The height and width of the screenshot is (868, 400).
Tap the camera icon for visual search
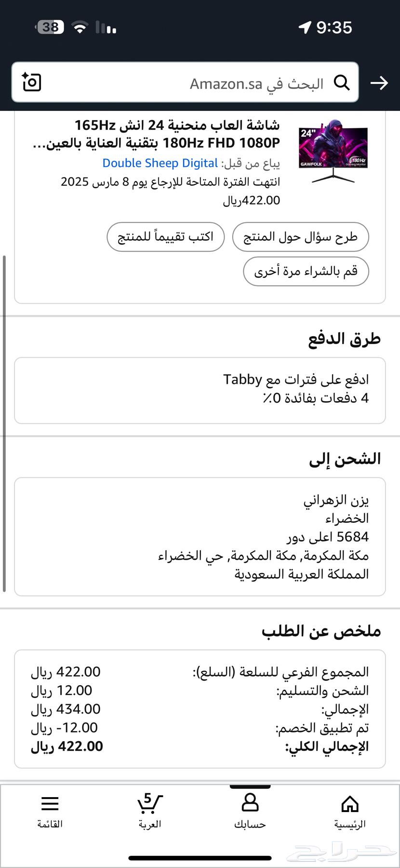[31, 82]
